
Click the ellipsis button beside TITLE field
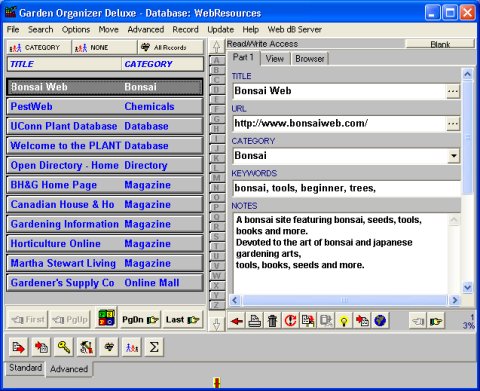coord(453,91)
